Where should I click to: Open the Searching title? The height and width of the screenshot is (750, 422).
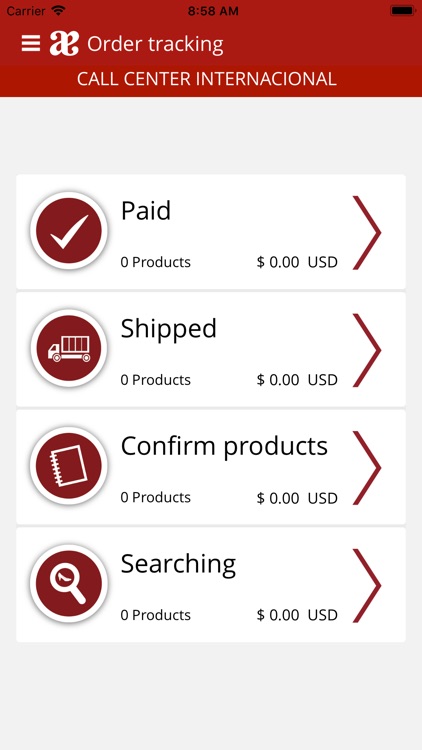point(178,565)
